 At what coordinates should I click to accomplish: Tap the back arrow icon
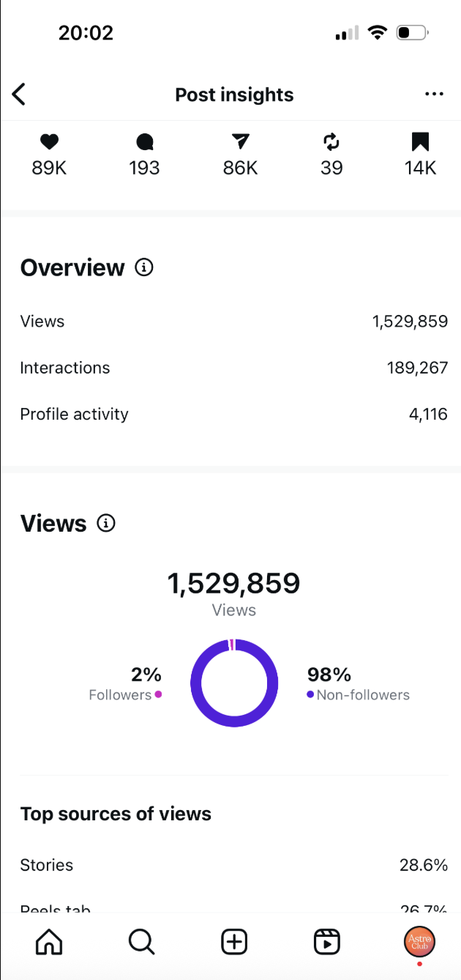point(19,94)
